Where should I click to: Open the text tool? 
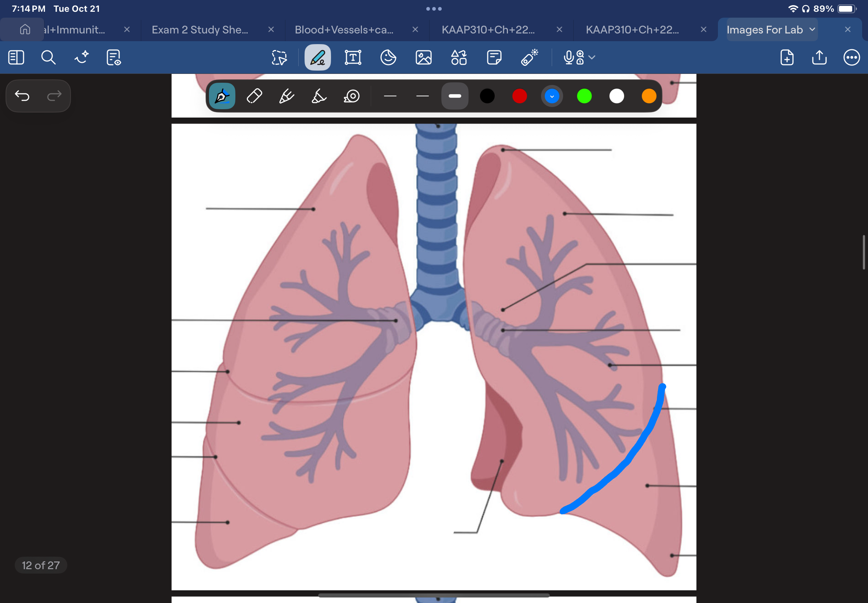tap(353, 57)
